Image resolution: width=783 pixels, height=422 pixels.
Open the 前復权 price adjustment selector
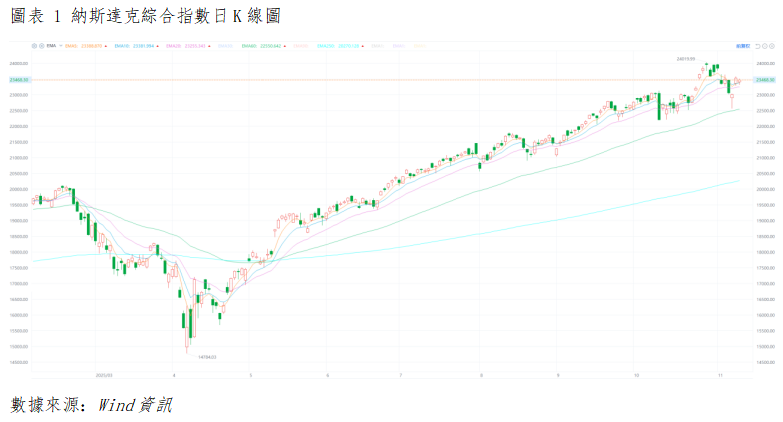(x=743, y=46)
